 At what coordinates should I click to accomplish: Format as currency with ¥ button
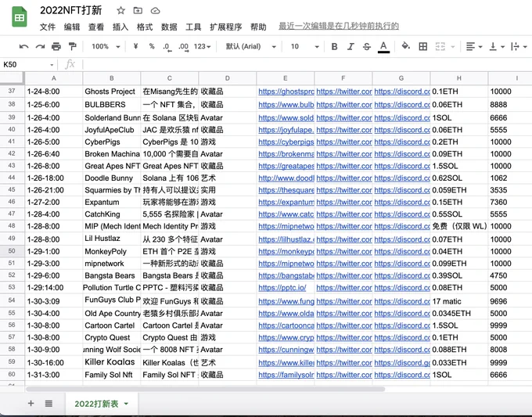click(x=135, y=46)
